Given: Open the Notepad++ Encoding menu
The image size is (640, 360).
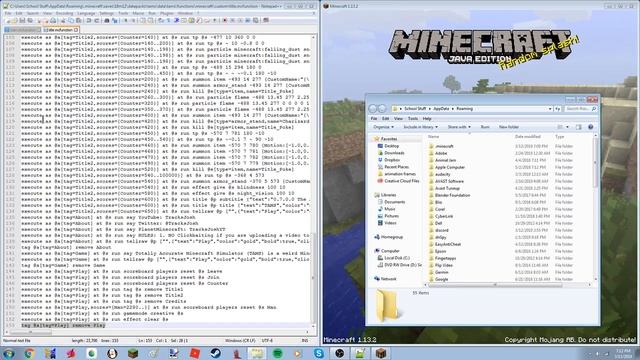Looking at the screenshot, I should click(x=64, y=13).
